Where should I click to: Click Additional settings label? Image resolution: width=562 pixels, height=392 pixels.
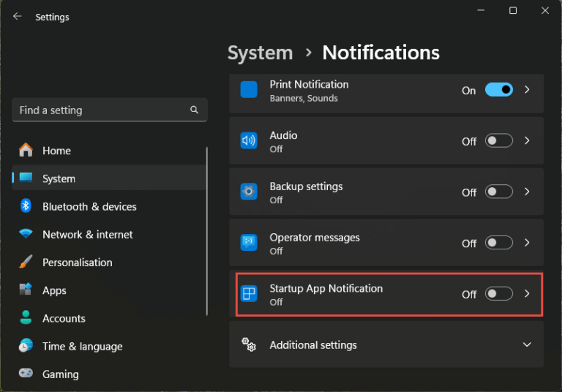[x=313, y=344]
